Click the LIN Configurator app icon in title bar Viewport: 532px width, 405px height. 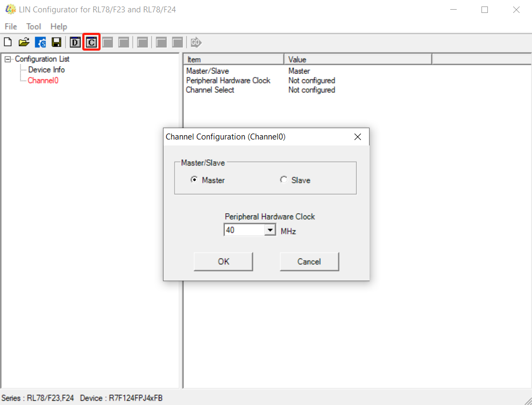10,10
